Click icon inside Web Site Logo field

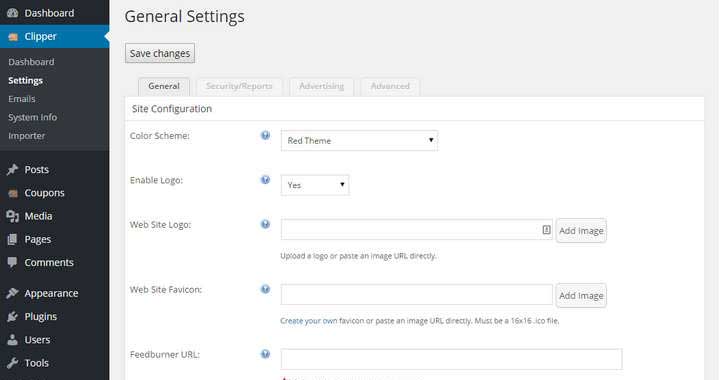[546, 230]
